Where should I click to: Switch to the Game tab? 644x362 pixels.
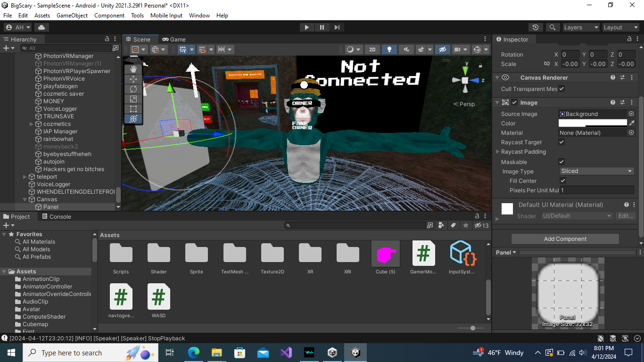[174, 39]
